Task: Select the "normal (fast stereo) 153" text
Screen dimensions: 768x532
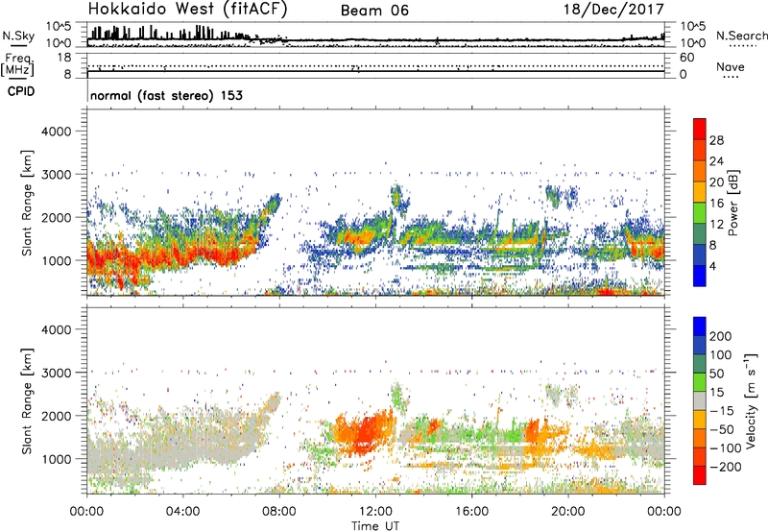Action: [166, 95]
